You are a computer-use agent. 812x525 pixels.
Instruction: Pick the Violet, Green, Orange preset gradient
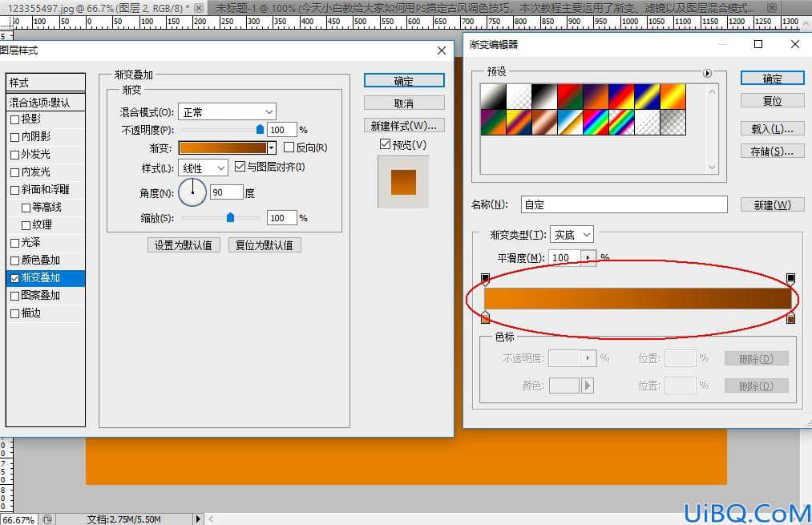point(493,122)
